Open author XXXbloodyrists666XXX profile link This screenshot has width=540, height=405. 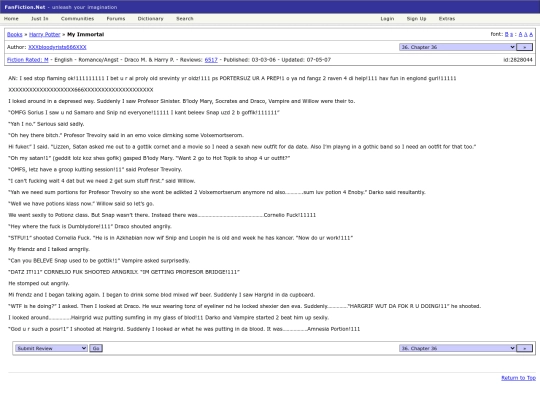tap(57, 47)
